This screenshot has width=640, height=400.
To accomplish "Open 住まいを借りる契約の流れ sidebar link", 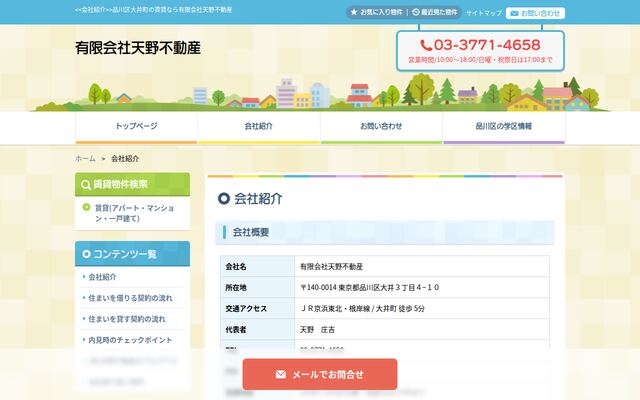I will (x=130, y=298).
